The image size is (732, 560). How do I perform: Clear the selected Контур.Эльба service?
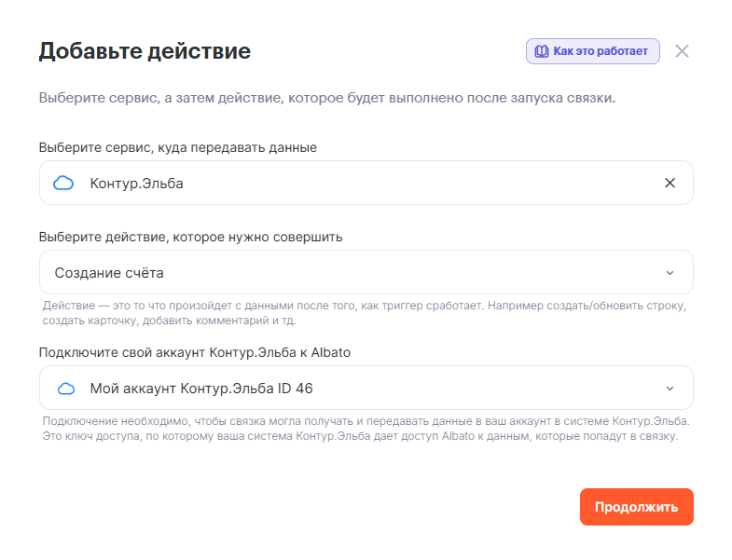(670, 183)
